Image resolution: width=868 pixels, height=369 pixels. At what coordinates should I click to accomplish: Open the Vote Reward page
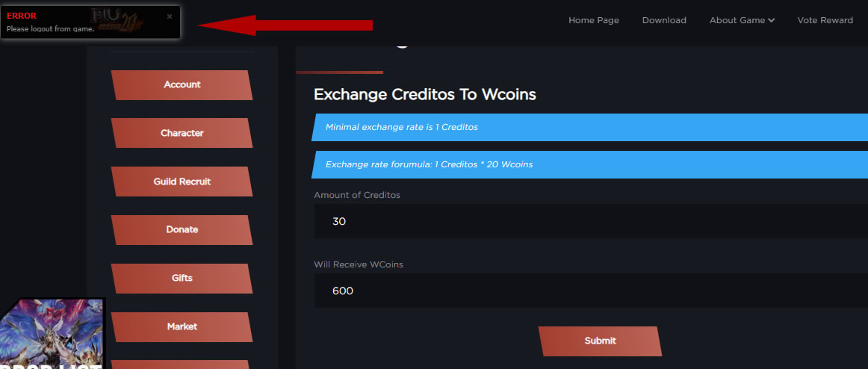825,20
